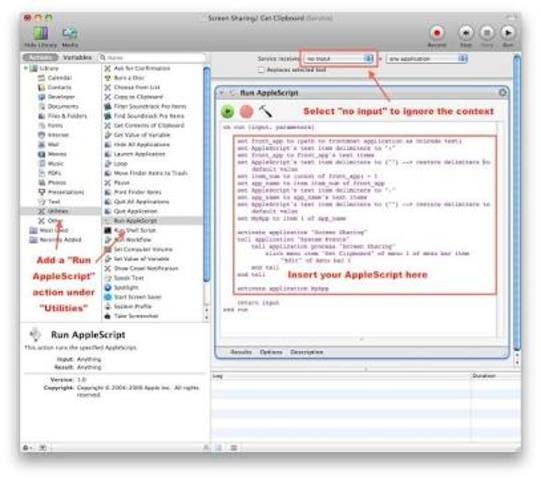Click the Burn a Disc action icon
This screenshot has height=480, width=541.
tap(108, 78)
